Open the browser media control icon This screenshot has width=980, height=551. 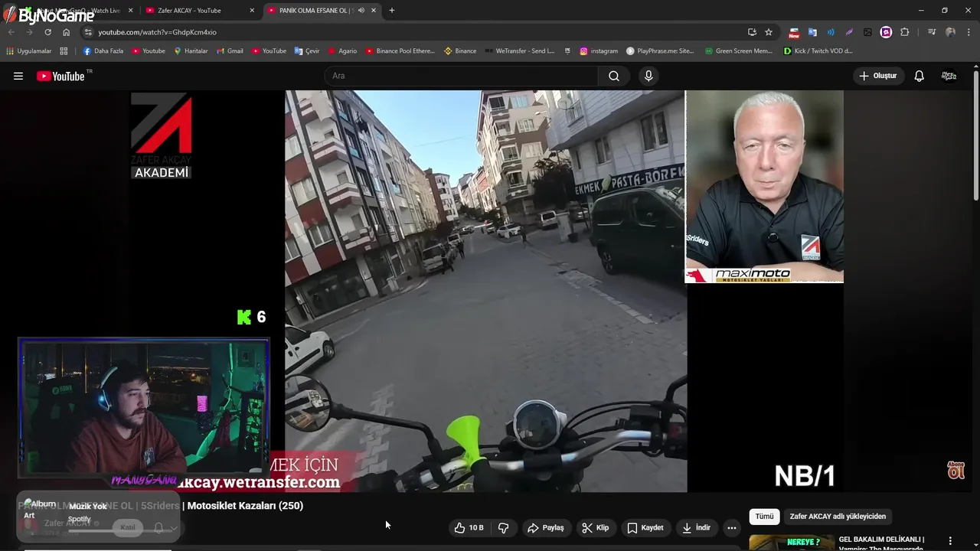tap(932, 32)
